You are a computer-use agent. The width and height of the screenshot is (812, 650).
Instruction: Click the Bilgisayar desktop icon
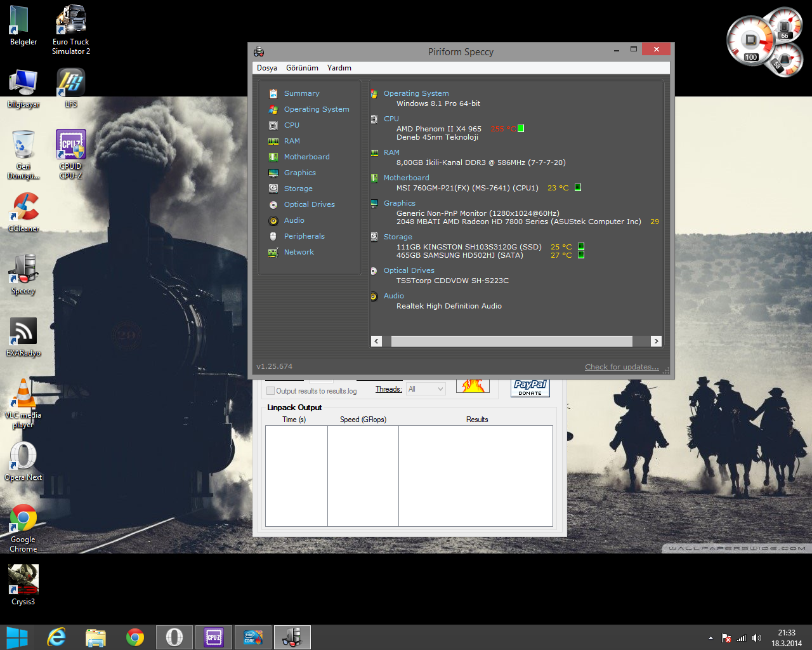23,89
